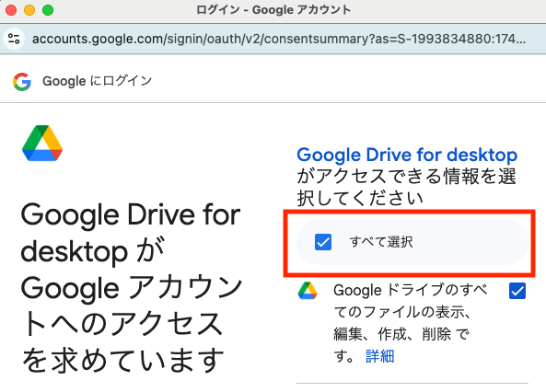The width and height of the screenshot is (546, 392).
Task: Click the divider below the Drive permission
Action: [412, 384]
